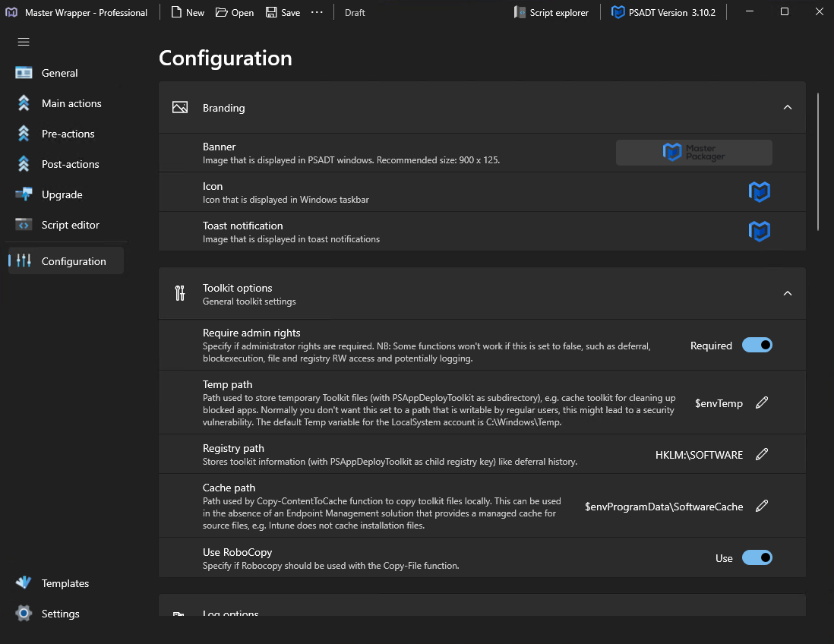Click the PSADT Version logo icon
834x644 pixels.
[618, 12]
